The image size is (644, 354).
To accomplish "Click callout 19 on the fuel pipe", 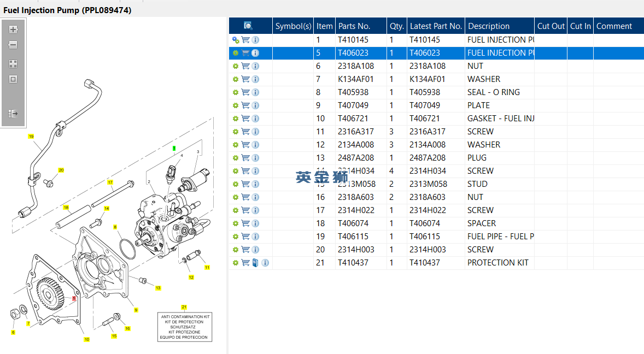I will point(31,136).
